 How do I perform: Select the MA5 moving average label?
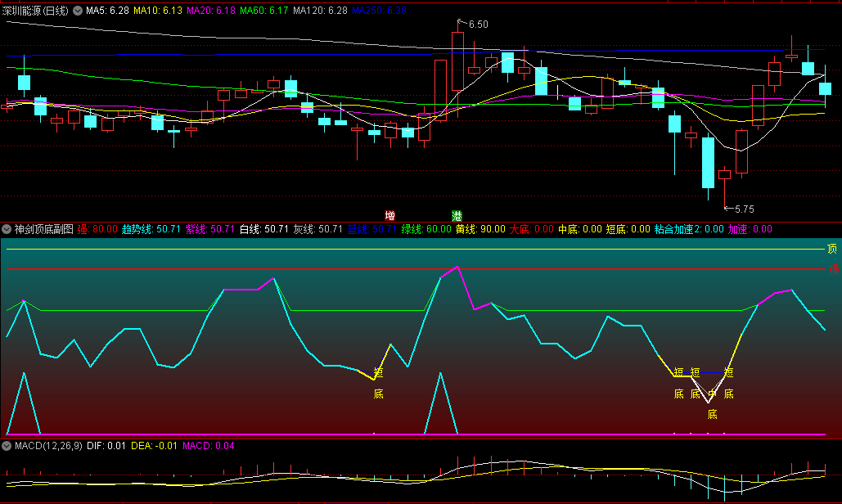point(107,11)
